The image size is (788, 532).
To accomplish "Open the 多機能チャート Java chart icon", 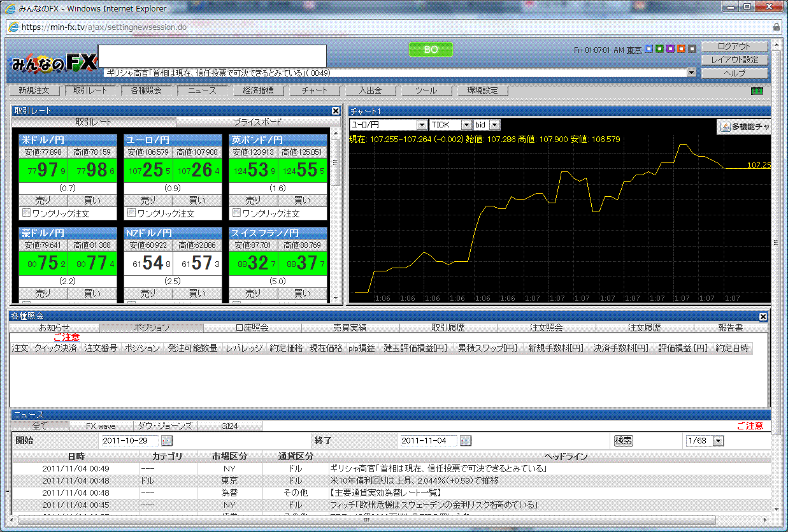I will [x=725, y=127].
